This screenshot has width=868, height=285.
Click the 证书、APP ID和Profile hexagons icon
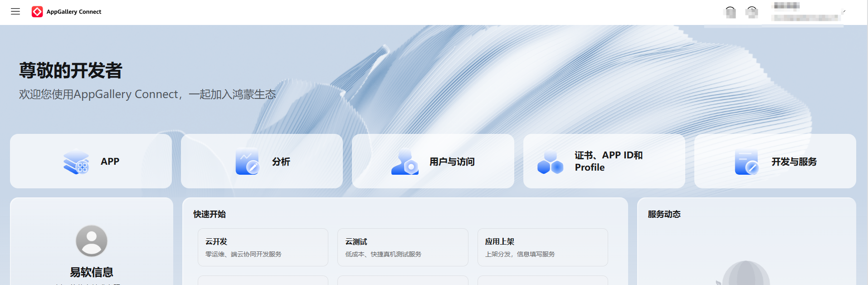point(550,162)
